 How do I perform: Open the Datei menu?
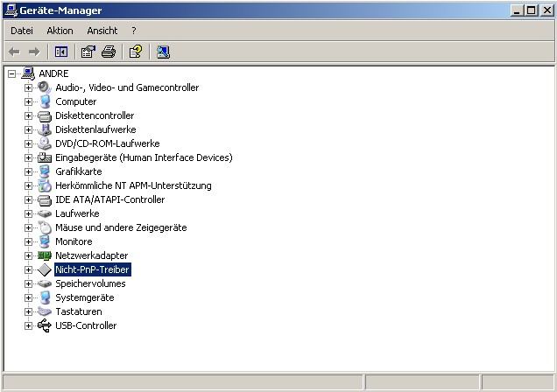tap(22, 31)
